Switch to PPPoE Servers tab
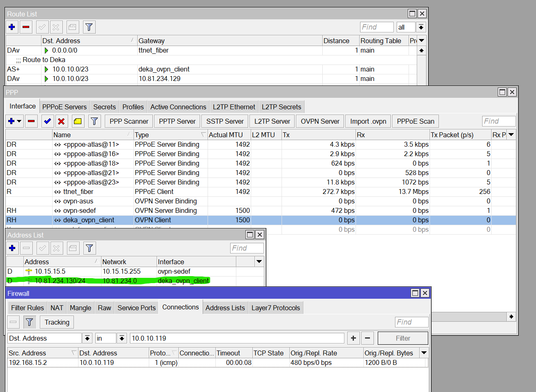Viewport: 536px width, 392px height. click(x=65, y=107)
